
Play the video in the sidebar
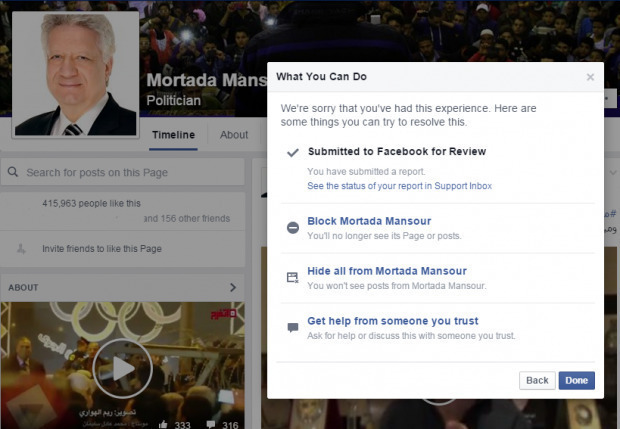pyautogui.click(x=123, y=369)
